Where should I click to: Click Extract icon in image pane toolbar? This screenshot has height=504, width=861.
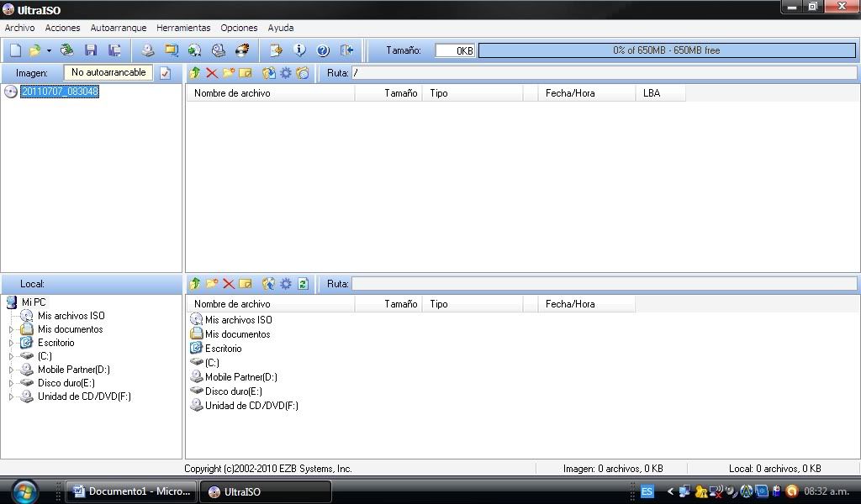click(268, 73)
